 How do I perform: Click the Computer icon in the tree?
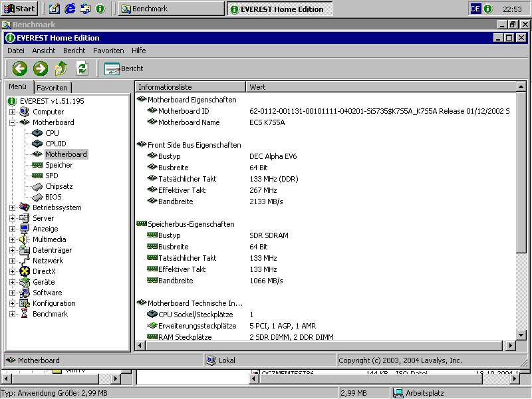click(x=24, y=112)
